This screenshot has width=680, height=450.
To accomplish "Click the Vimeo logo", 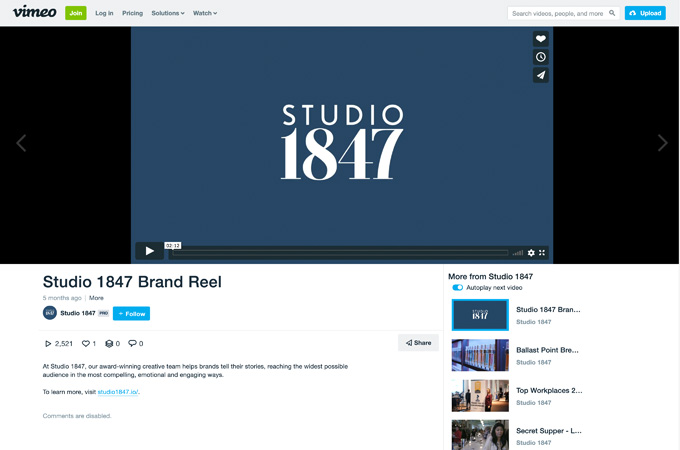I will coord(35,12).
